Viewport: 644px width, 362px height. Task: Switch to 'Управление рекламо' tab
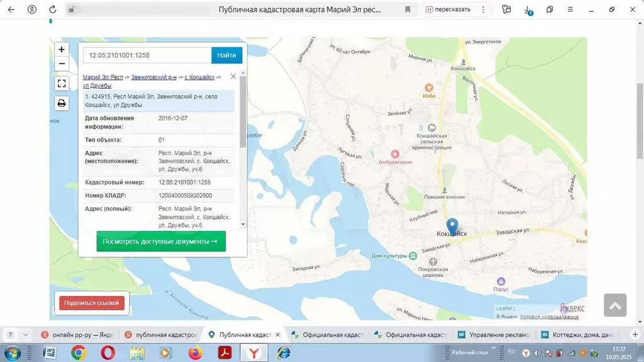(x=494, y=335)
